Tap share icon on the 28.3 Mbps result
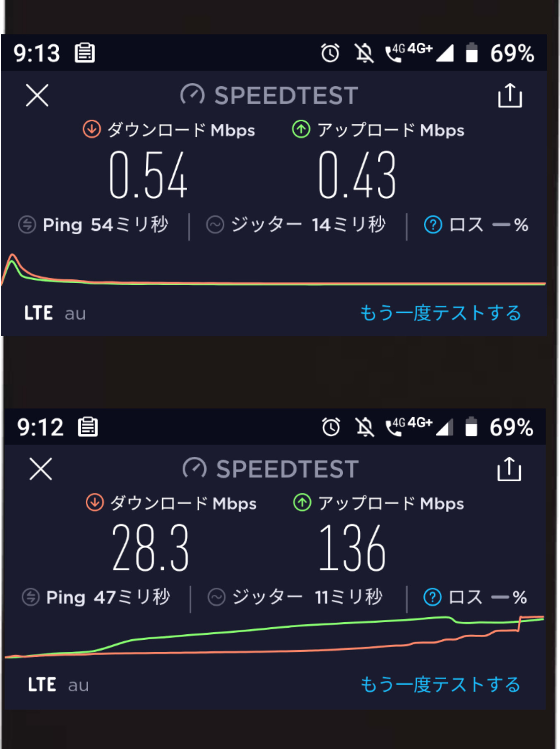560x749 pixels. point(509,469)
